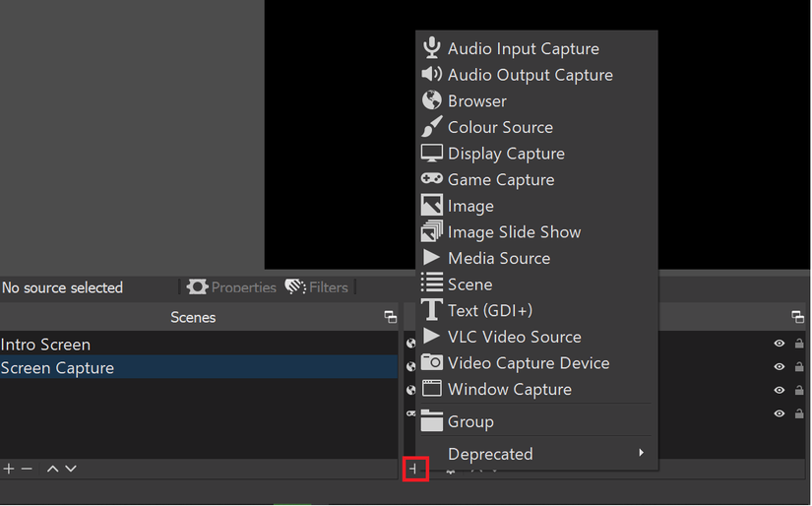
Task: Add an Image Slide Show source
Action: click(x=536, y=231)
